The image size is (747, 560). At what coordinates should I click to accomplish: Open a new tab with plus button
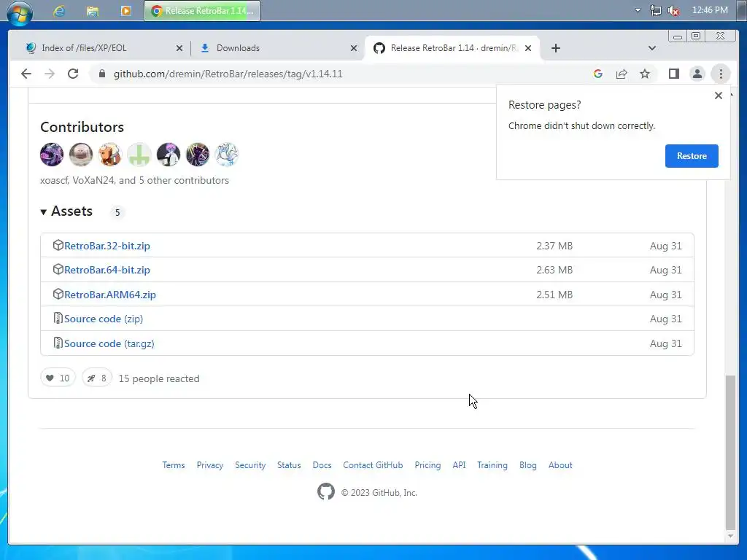point(555,48)
